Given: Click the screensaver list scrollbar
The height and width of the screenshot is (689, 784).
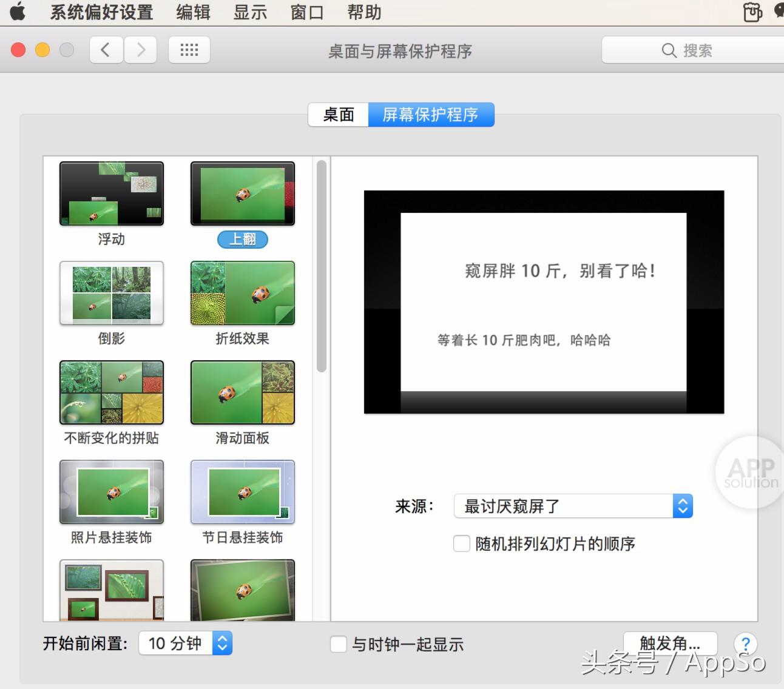Looking at the screenshot, I should pos(322,266).
